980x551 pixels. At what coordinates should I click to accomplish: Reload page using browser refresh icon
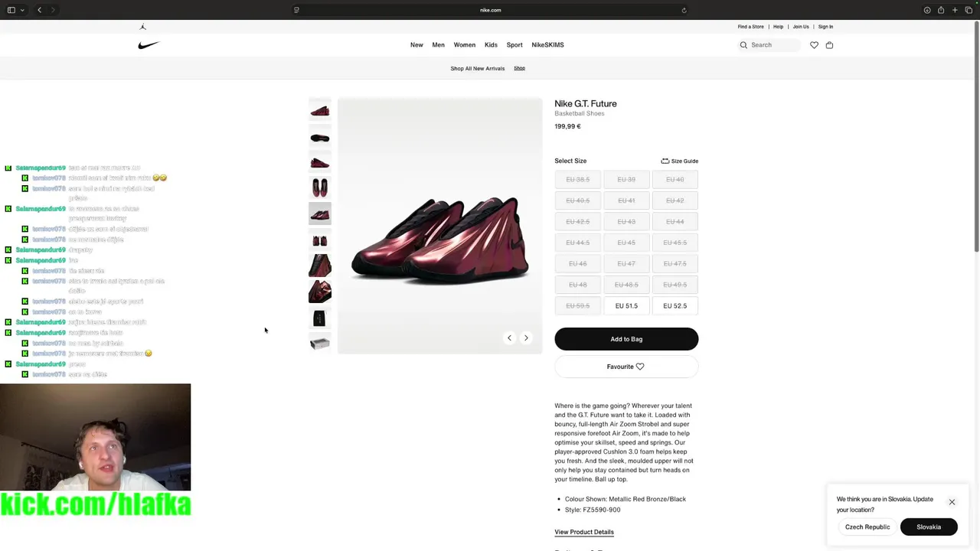(684, 10)
